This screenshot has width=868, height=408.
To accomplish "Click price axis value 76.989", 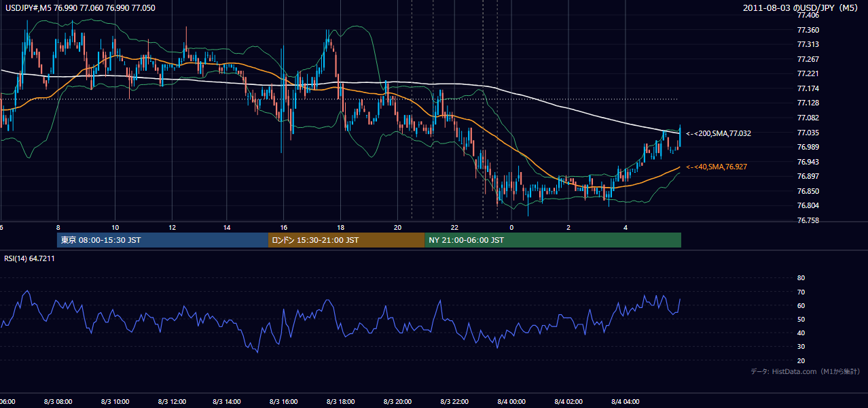I will click(x=808, y=148).
